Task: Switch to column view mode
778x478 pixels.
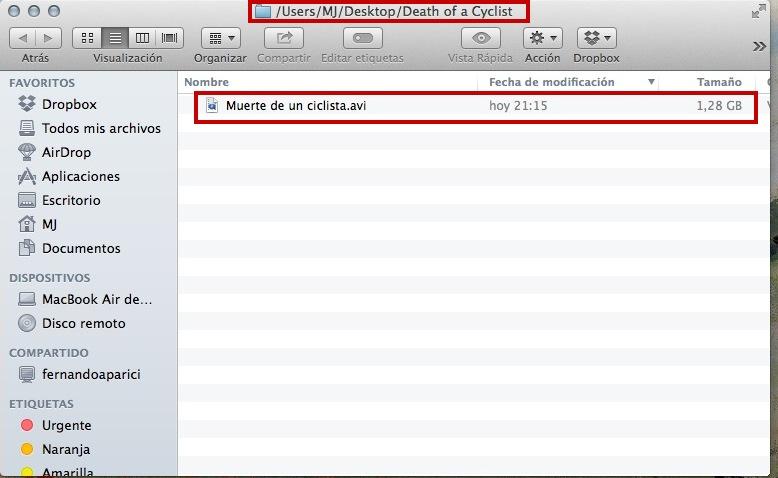Action: coord(142,38)
